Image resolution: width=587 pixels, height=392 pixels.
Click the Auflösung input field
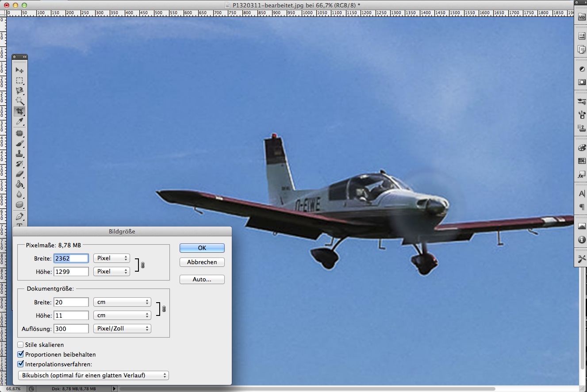click(x=71, y=329)
